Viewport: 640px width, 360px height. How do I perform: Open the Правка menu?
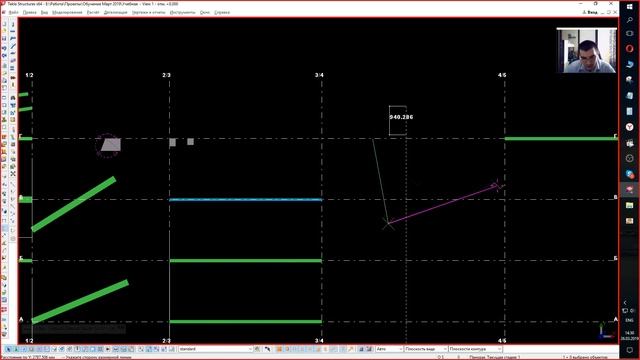pyautogui.click(x=29, y=12)
